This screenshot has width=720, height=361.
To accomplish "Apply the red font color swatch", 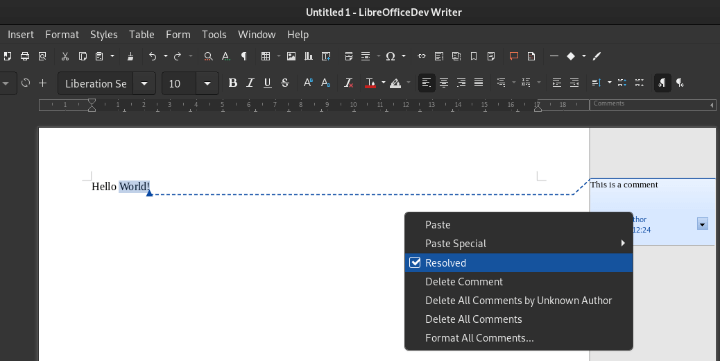I will point(370,83).
